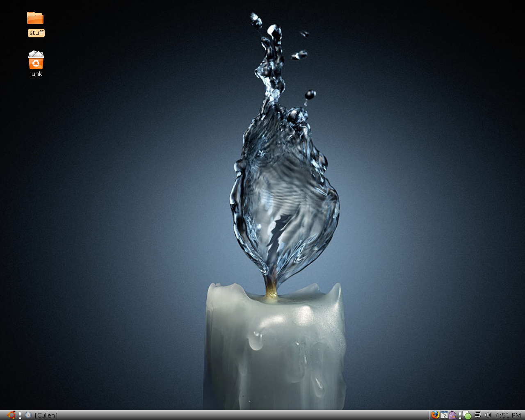Open the Ubuntu Applications menu
525x420 pixels.
pos(10,415)
